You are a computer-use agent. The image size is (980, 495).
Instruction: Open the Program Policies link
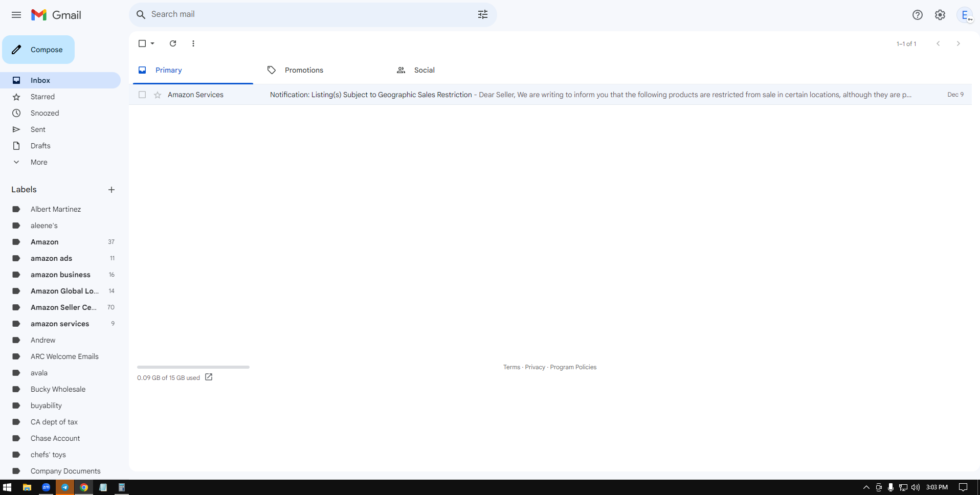(573, 367)
